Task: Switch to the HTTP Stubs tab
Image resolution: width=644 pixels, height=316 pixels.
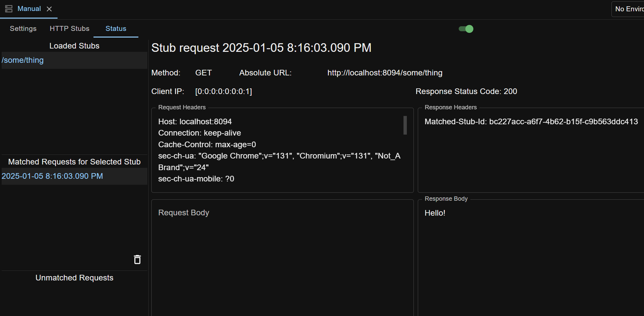Action: tap(70, 29)
